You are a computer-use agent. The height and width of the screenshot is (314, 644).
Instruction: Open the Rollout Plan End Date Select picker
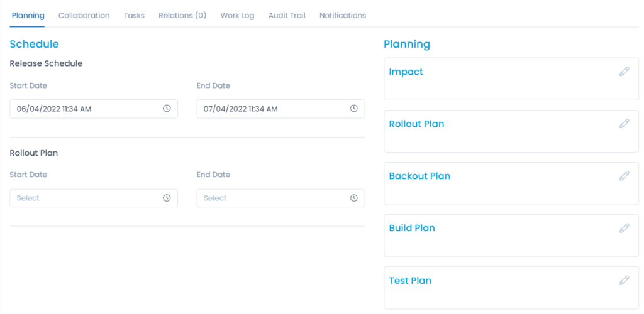coord(280,198)
